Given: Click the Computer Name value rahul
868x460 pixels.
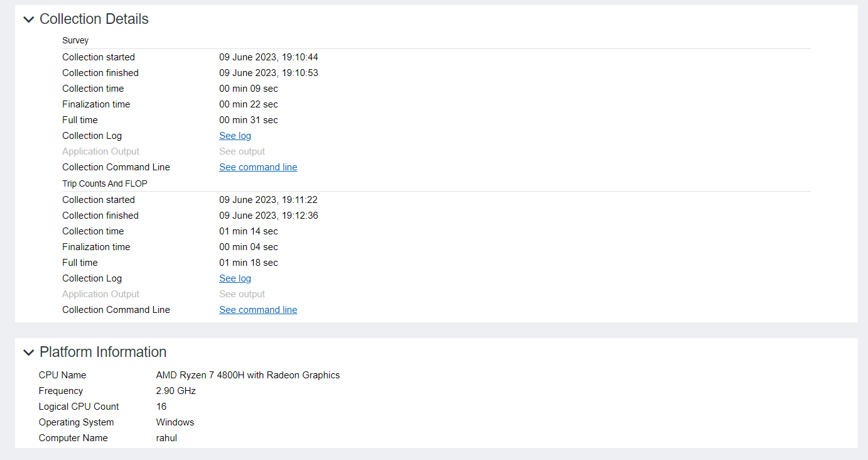Looking at the screenshot, I should (166, 437).
